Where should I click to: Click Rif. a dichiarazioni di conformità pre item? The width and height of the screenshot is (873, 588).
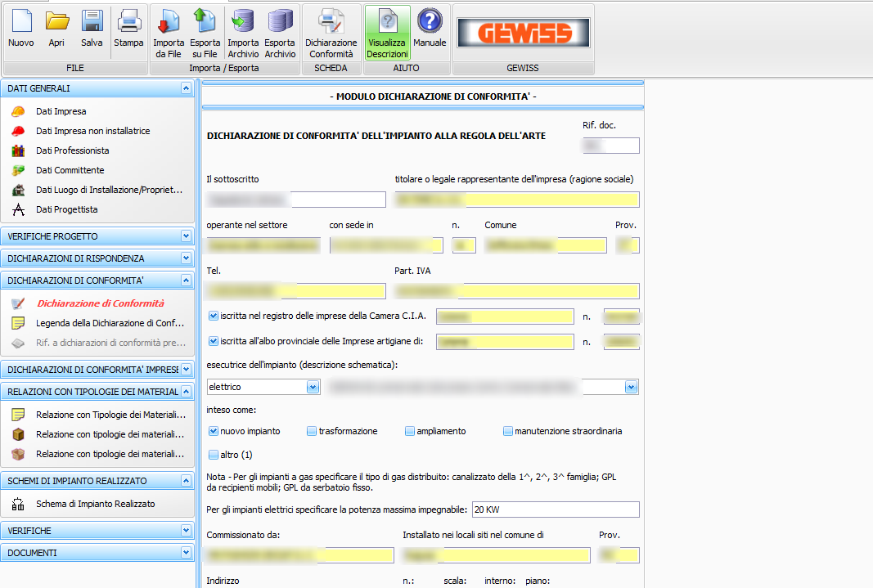click(x=110, y=343)
